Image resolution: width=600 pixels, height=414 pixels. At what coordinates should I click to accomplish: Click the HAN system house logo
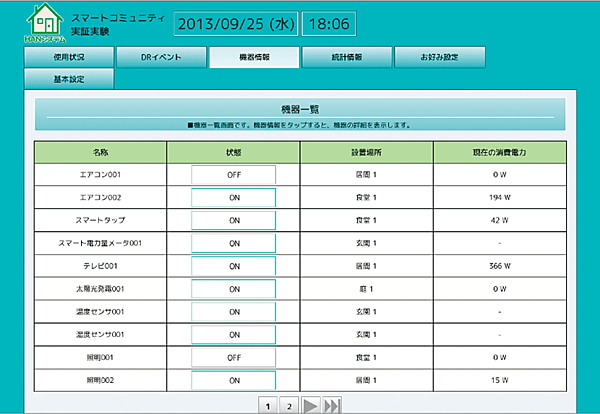34,23
